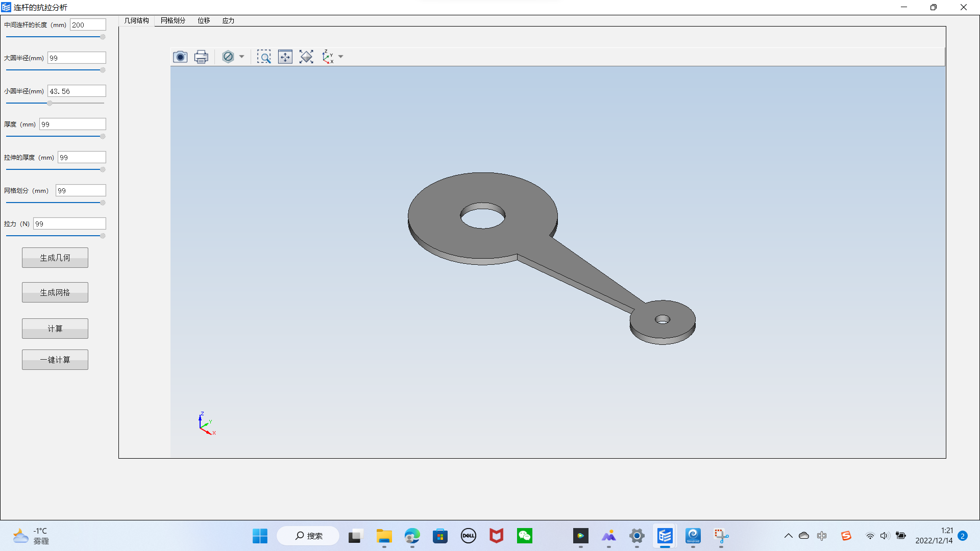Click the 一键计算 button
Viewport: 980px width, 551px height.
tap(55, 360)
